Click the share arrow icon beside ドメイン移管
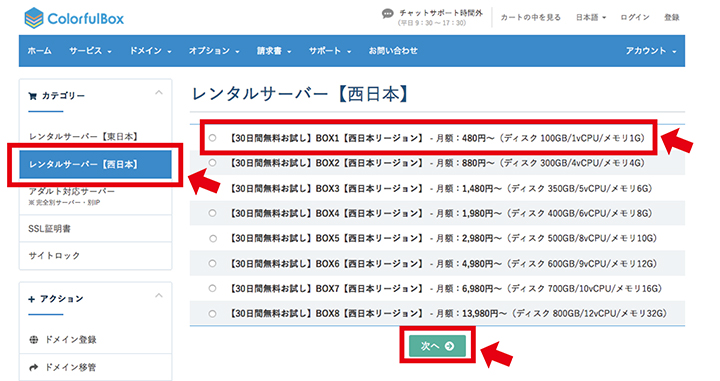The height and width of the screenshot is (381, 720). [x=34, y=367]
